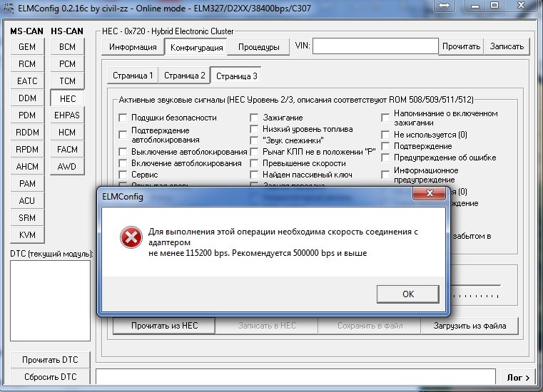Click into the VIN input field
The height and width of the screenshot is (392, 543).
[x=375, y=46]
